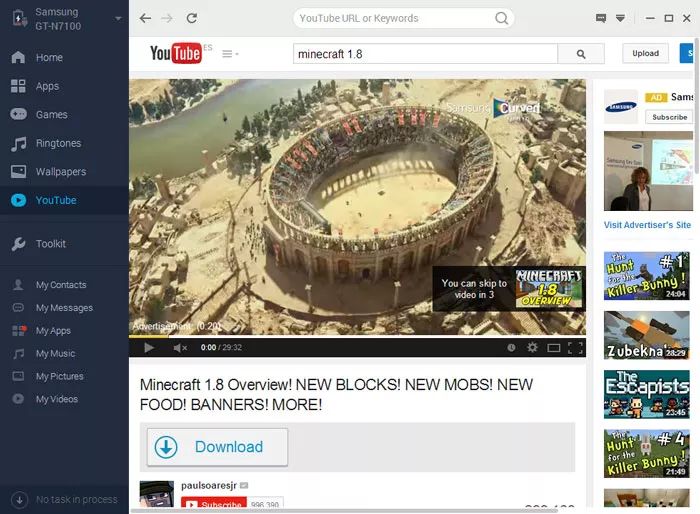Viewport: 700px width, 514px height.
Task: Click the YouTube search button
Action: (x=581, y=54)
